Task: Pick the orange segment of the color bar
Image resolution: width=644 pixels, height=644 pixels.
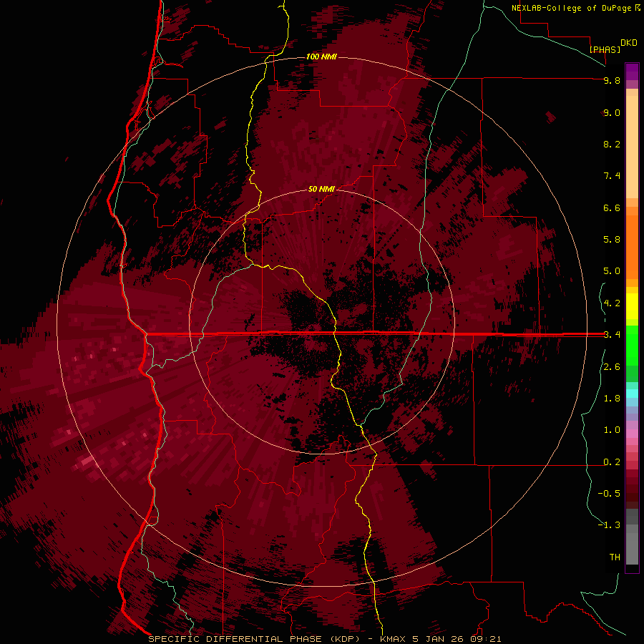Action: point(632,246)
